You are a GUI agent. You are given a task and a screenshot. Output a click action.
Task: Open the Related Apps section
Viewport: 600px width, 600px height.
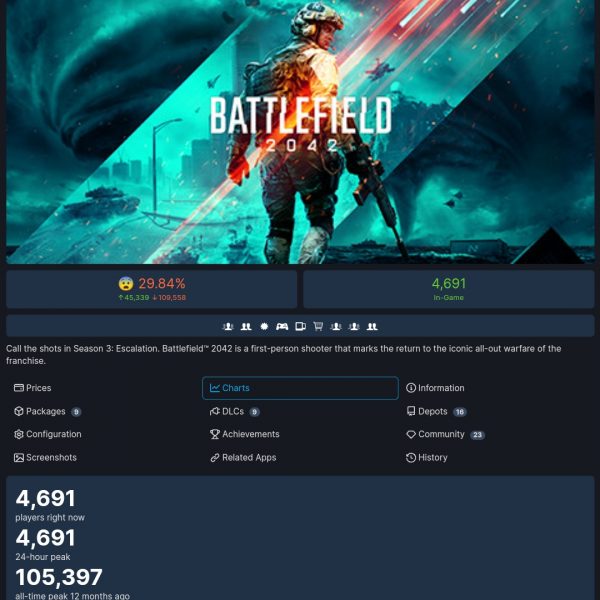point(243,458)
